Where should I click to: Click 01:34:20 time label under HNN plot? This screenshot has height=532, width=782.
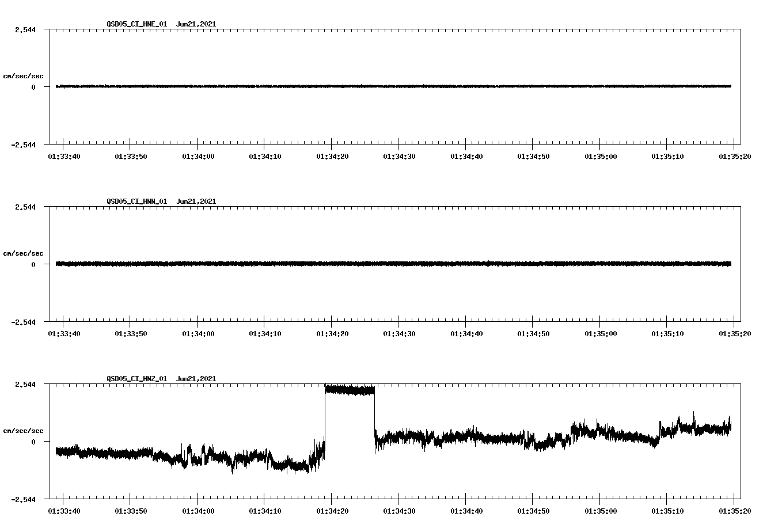tap(332, 333)
